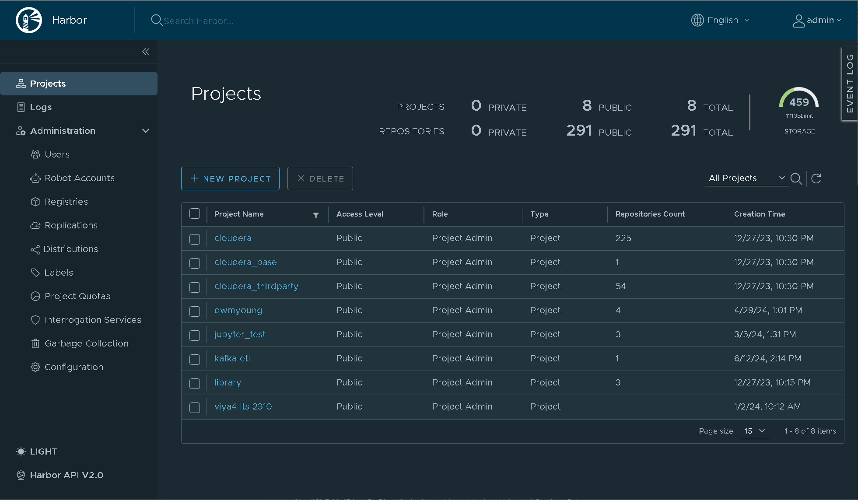Open the dwmyoung project link
This screenshot has height=504, width=858.
pos(238,310)
